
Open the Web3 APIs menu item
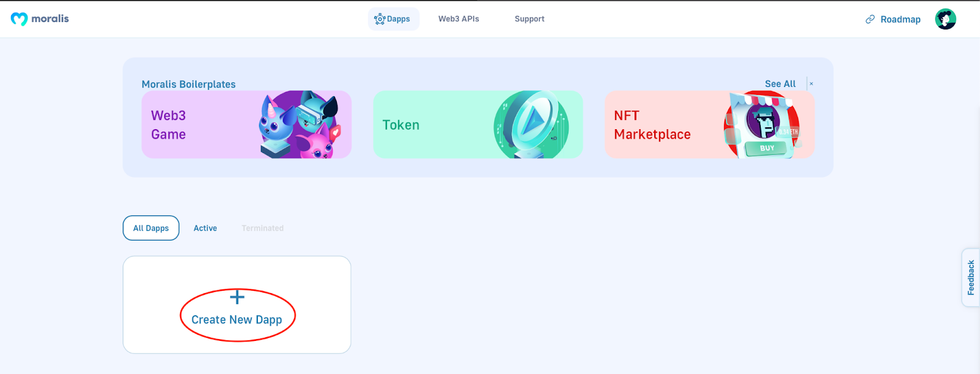459,19
